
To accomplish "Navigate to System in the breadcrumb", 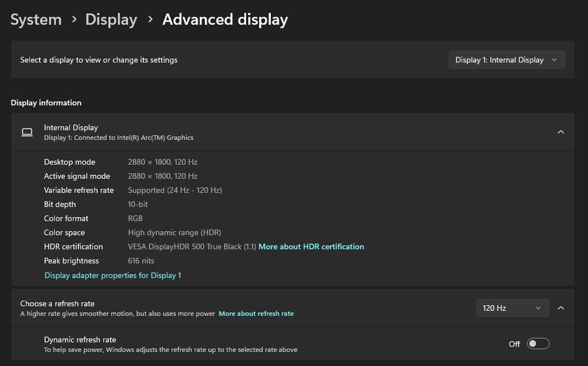I will click(x=36, y=19).
